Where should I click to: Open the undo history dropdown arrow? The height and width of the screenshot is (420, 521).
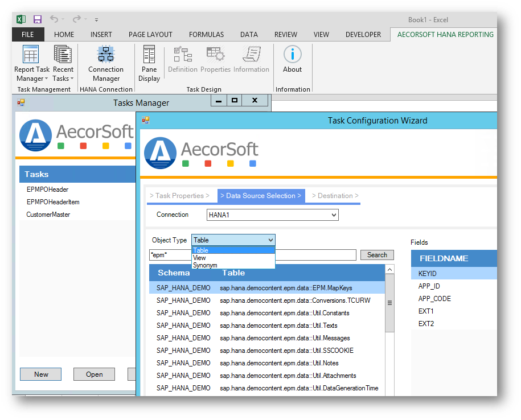click(x=63, y=19)
